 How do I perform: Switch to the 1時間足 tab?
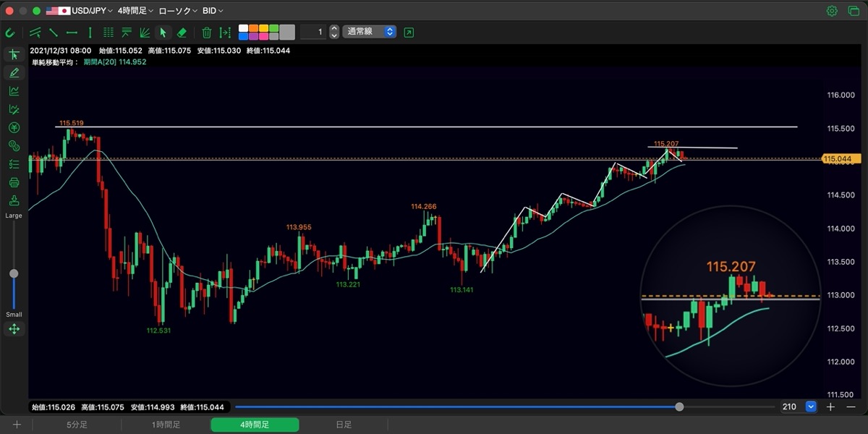(166, 425)
